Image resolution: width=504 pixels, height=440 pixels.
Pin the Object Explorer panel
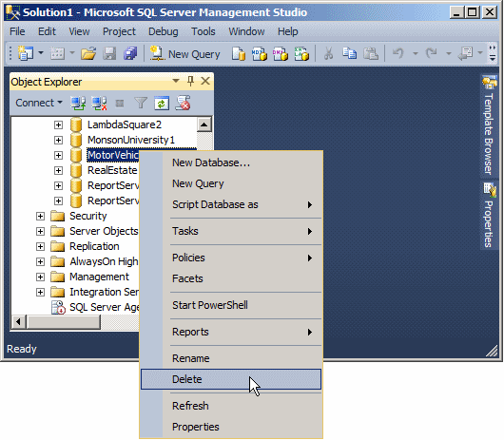pyautogui.click(x=190, y=82)
